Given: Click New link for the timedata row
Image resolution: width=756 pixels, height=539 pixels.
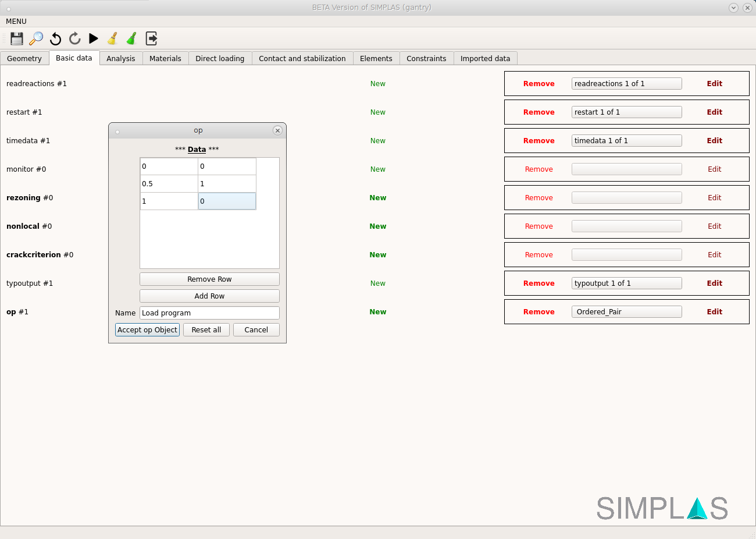Looking at the screenshot, I should tap(377, 141).
